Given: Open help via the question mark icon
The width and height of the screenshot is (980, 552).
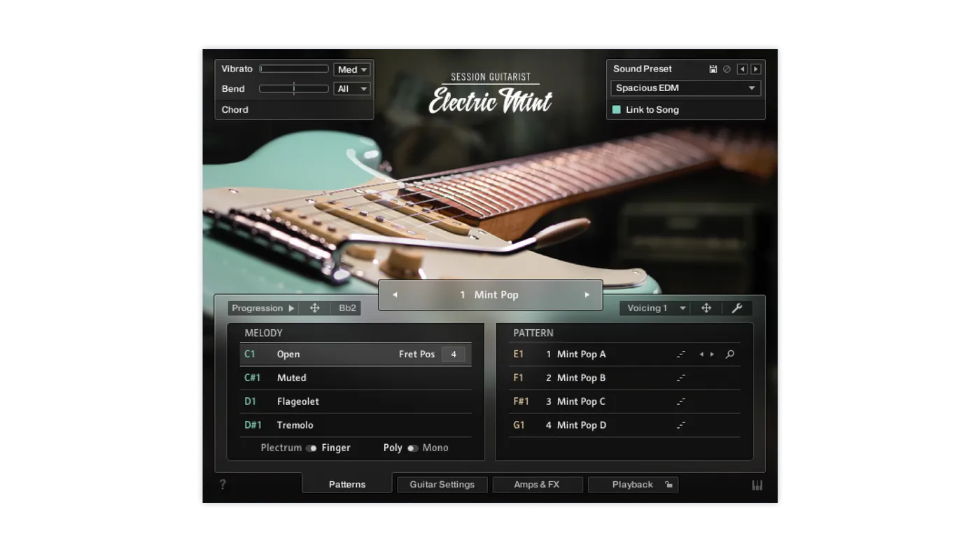Looking at the screenshot, I should [x=223, y=485].
